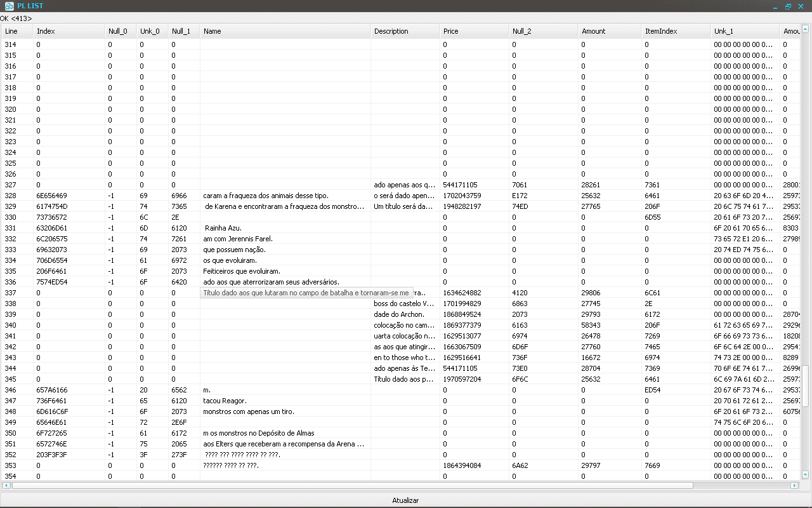Viewport: 812px width, 508px height.
Task: Select ItemIndex cell ED54
Action: (x=676, y=390)
